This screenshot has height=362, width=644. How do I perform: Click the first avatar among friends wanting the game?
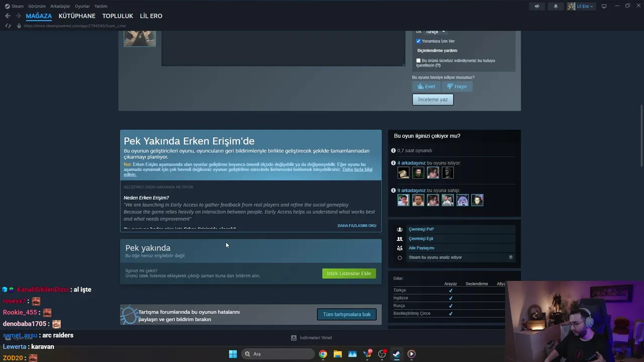pos(403,173)
